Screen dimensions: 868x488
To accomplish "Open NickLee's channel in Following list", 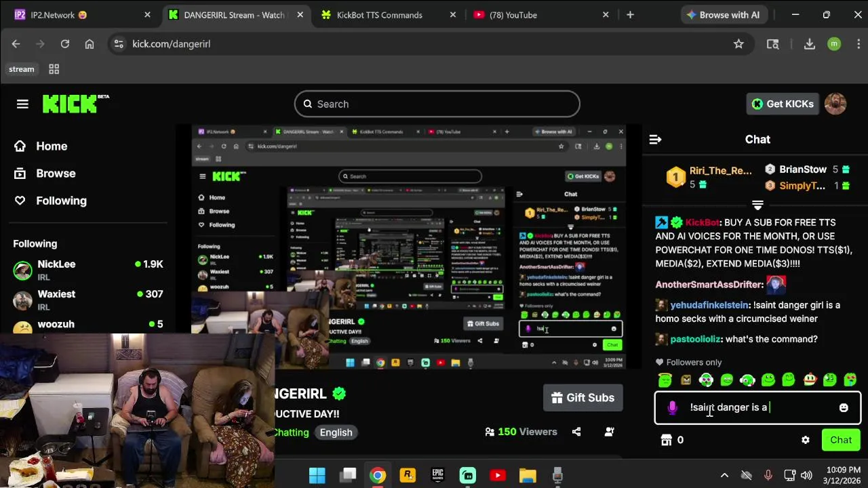I will click(x=88, y=270).
